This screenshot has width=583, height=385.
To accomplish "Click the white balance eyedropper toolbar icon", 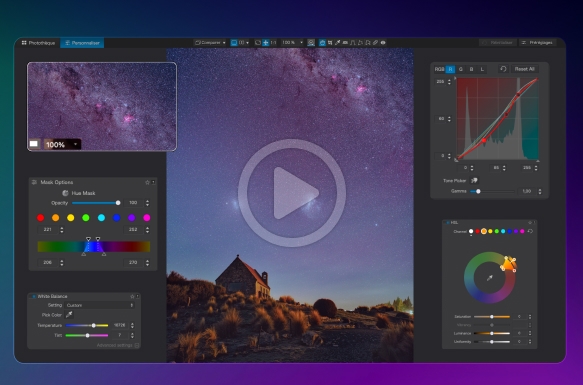I will coord(337,43).
